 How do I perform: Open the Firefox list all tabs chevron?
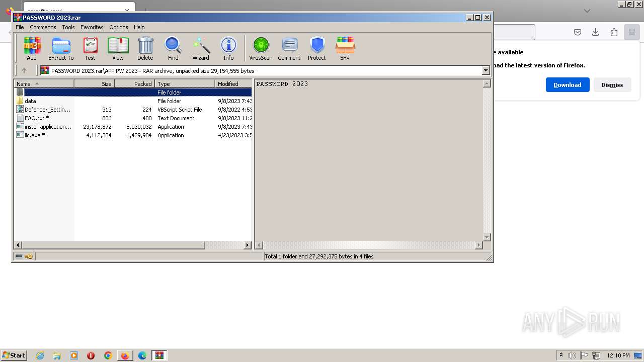[587, 11]
